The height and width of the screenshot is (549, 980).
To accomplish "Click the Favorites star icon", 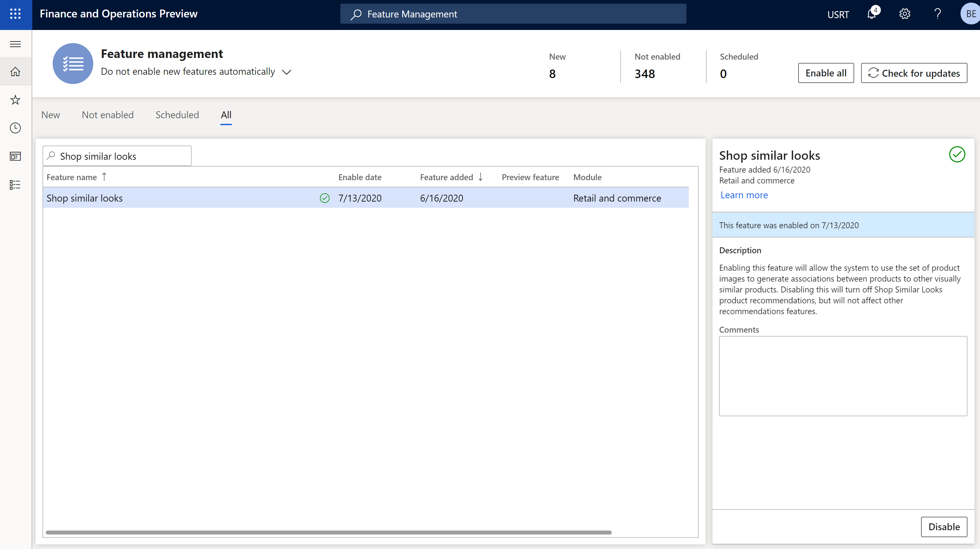I will tap(16, 99).
